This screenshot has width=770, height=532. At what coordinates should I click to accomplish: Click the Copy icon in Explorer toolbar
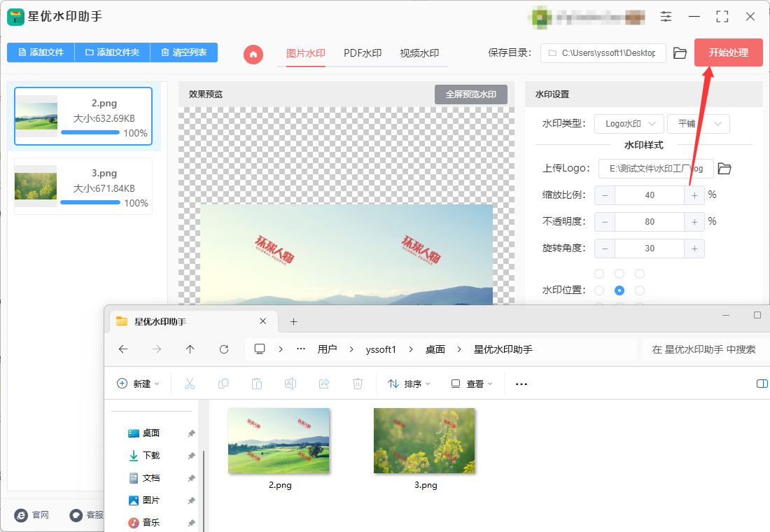(x=223, y=384)
